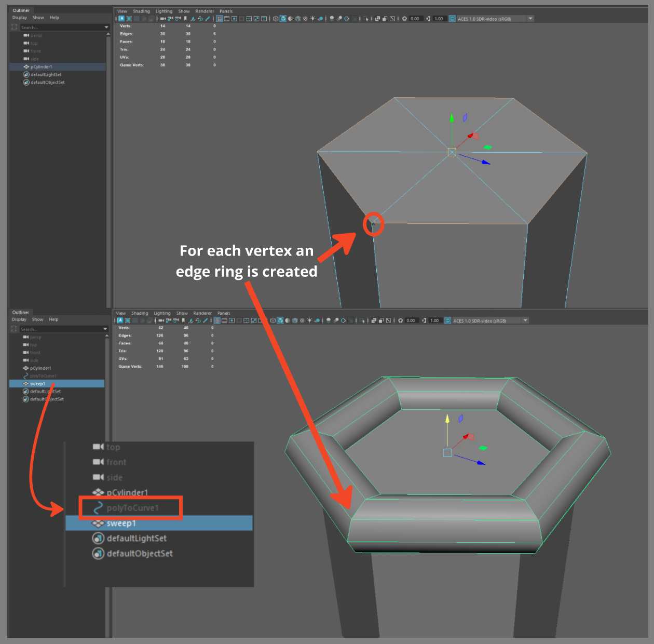Click the exposure value field in bottom viewport
This screenshot has width=654, height=644.
pos(411,321)
